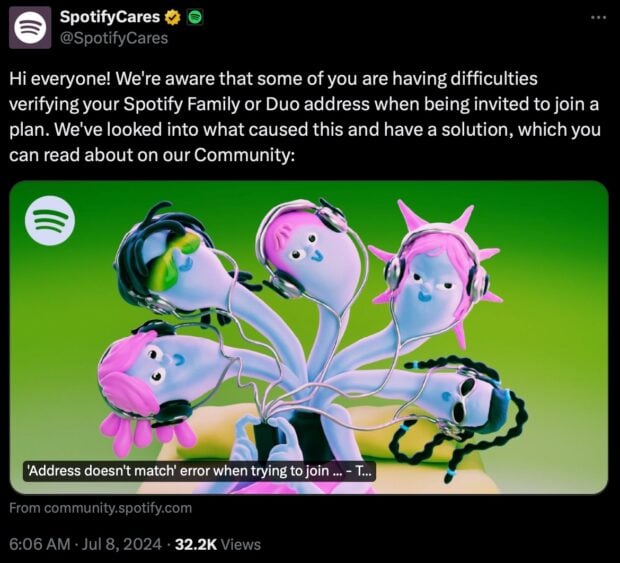Click the Jul 8, 2024 date
This screenshot has height=563, width=620.
122,544
